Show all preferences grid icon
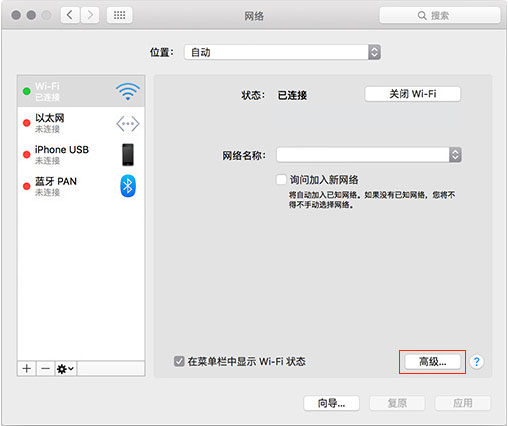 (x=119, y=15)
